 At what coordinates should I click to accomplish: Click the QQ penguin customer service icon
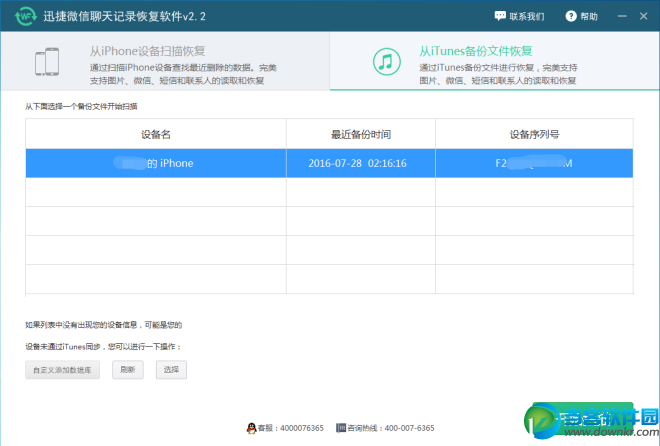click(x=251, y=428)
